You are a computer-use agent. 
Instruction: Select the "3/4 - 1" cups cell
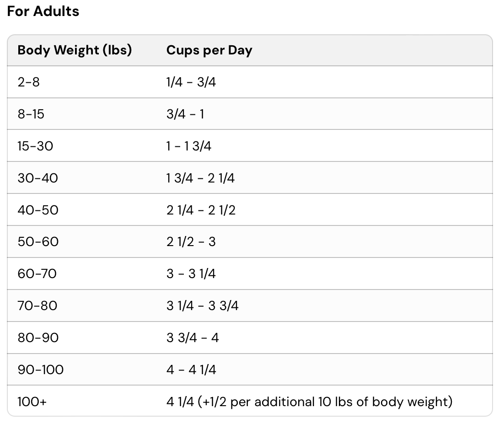[x=185, y=114]
